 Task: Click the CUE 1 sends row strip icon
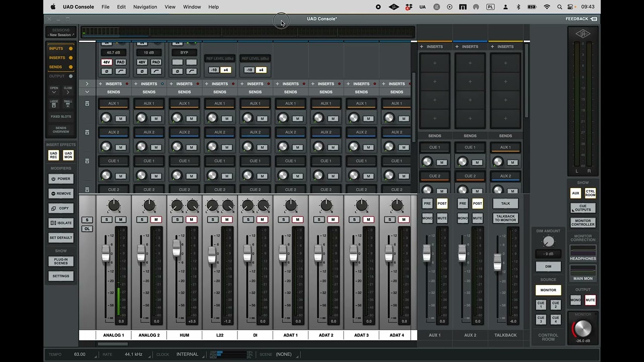tap(87, 161)
